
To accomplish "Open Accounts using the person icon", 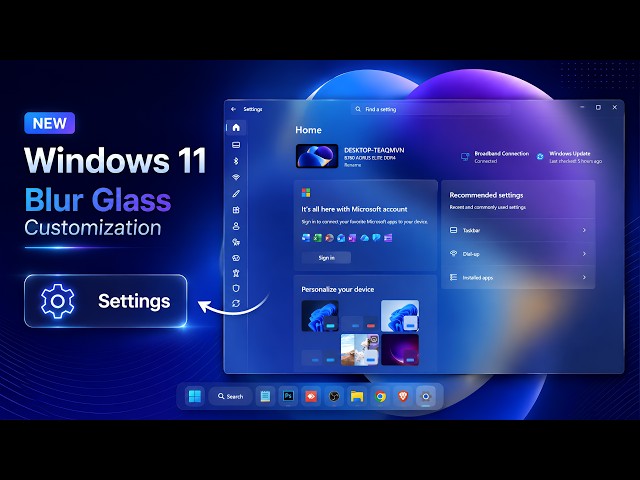I will [x=236, y=226].
